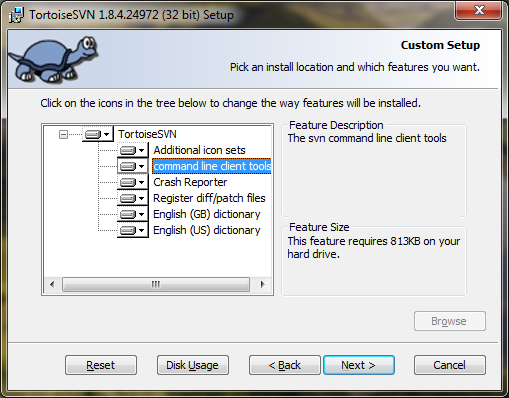Viewport: 509px width, 398px height.
Task: Click drive icon beside English (US) dictionary
Action: click(128, 230)
